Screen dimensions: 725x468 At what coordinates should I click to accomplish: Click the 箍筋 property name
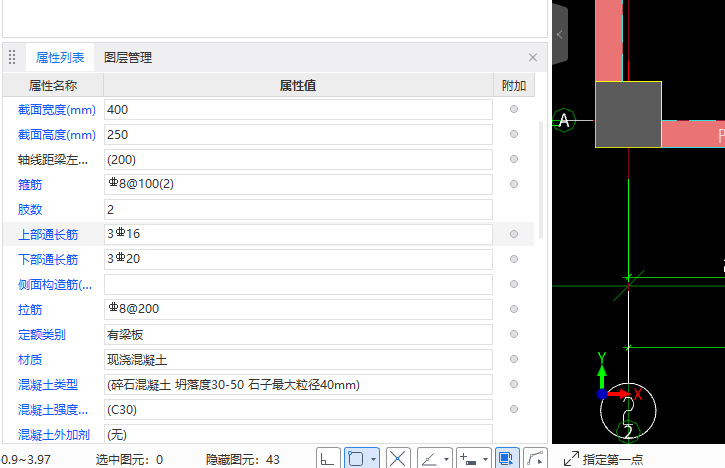(x=30, y=185)
